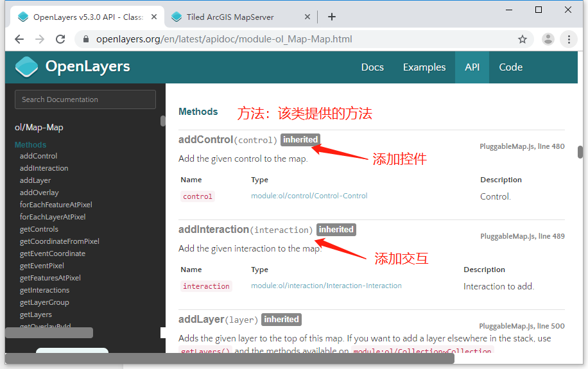Jump to forEachFeatureAtPixel in sidebar
588x369 pixels.
56,205
